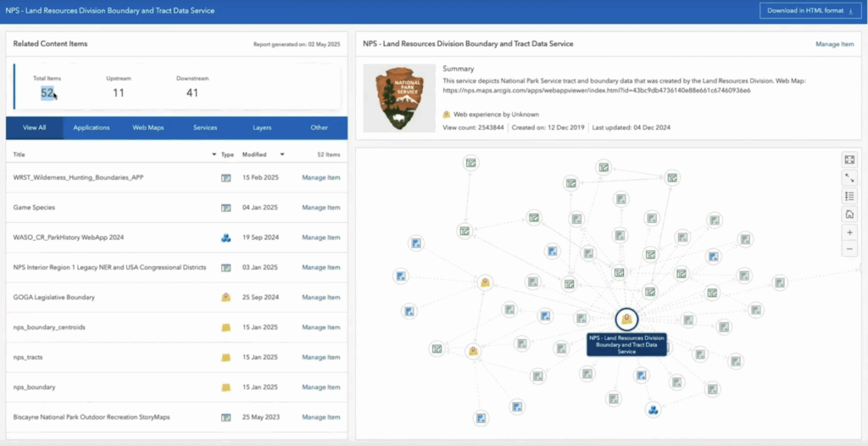Open Manage Item for WRST_Wilderness_Hunting_Boundaries_APP

click(x=321, y=178)
